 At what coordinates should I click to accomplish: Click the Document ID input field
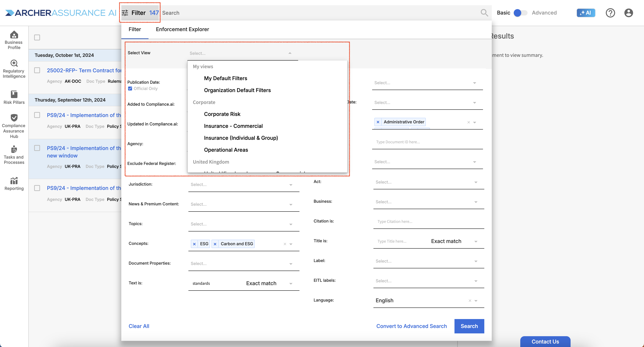(427, 142)
